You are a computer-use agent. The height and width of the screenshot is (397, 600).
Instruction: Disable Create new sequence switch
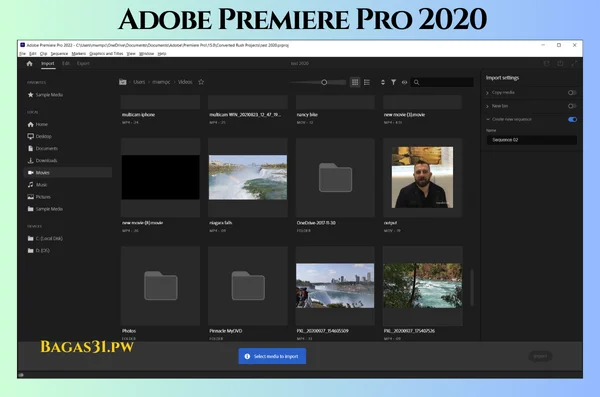(572, 119)
